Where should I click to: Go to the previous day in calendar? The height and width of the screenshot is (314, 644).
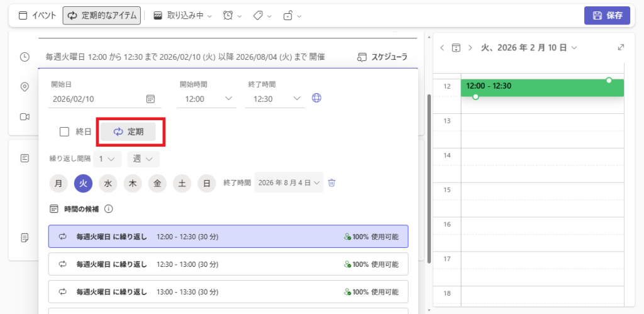tap(442, 48)
